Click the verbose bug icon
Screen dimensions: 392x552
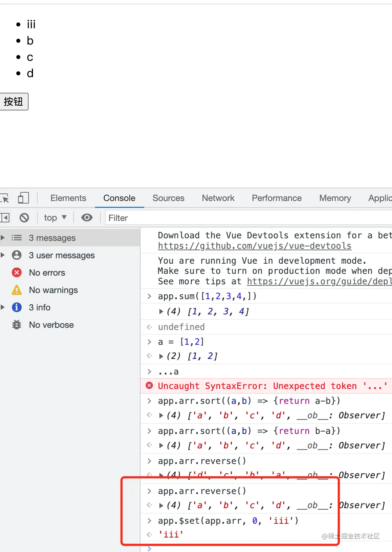[x=17, y=325]
